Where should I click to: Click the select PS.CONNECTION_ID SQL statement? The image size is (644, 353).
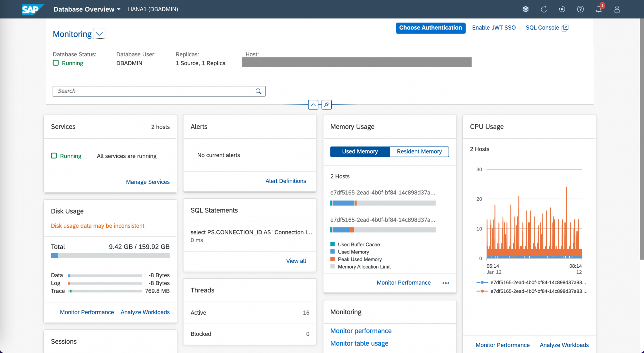(x=251, y=232)
